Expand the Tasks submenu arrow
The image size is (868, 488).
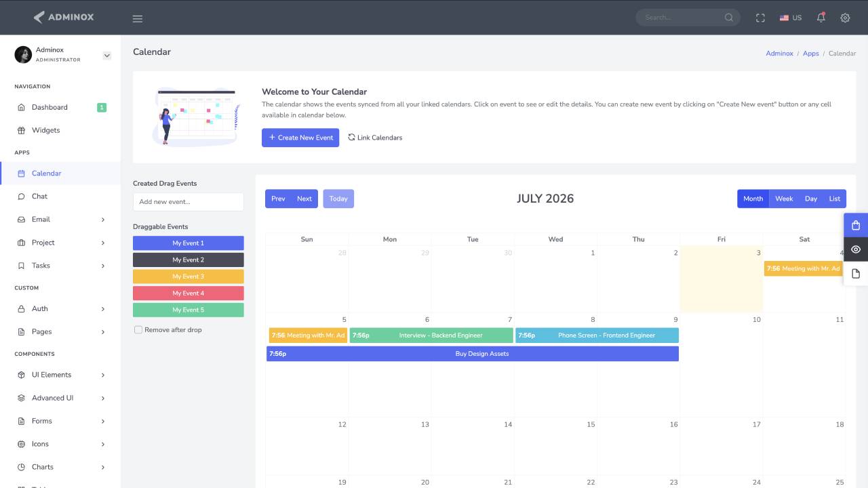pos(103,266)
